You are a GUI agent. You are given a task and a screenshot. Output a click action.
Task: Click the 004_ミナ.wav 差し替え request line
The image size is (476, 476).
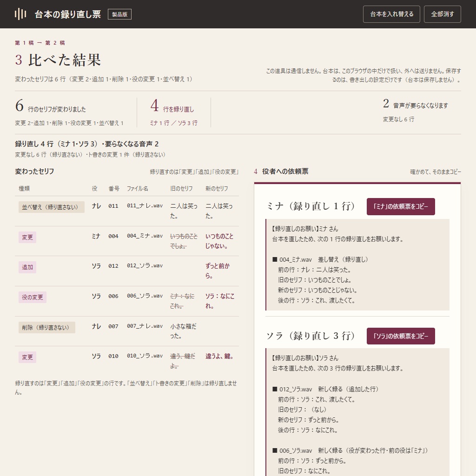coord(320,259)
